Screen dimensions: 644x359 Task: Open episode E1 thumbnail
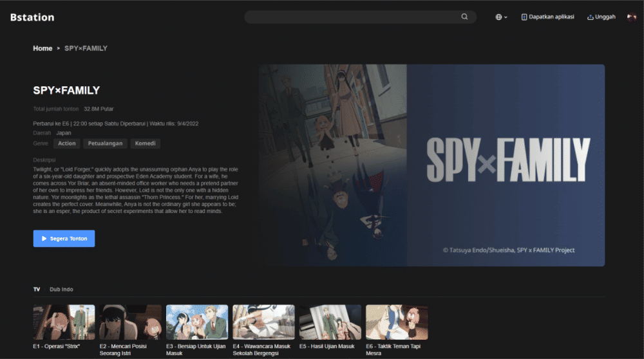[64, 322]
